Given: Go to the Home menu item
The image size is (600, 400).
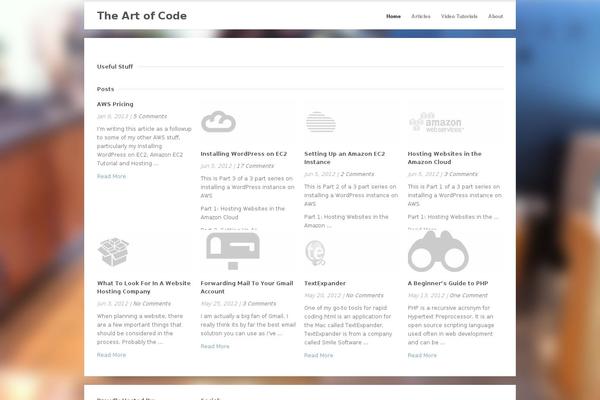Looking at the screenshot, I should (x=393, y=16).
